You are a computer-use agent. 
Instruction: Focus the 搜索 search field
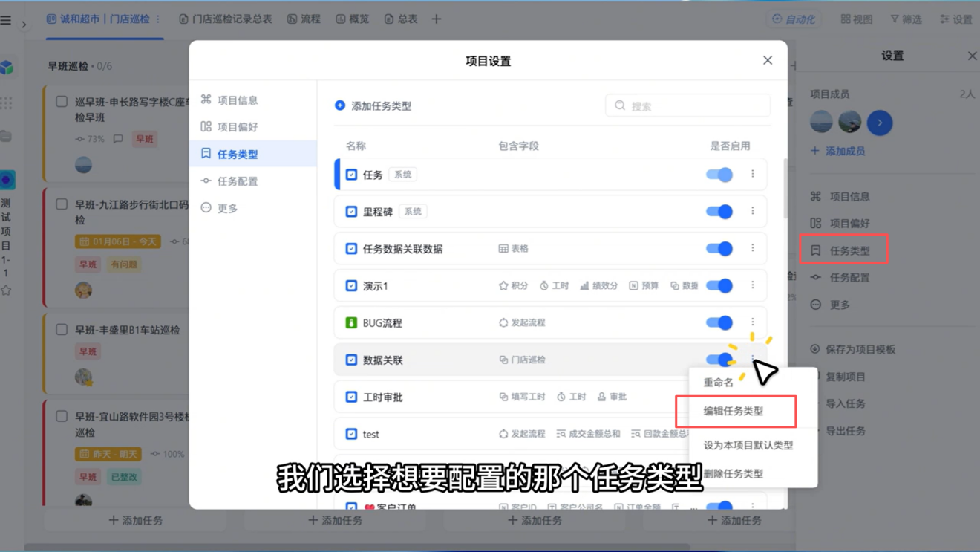tap(687, 105)
